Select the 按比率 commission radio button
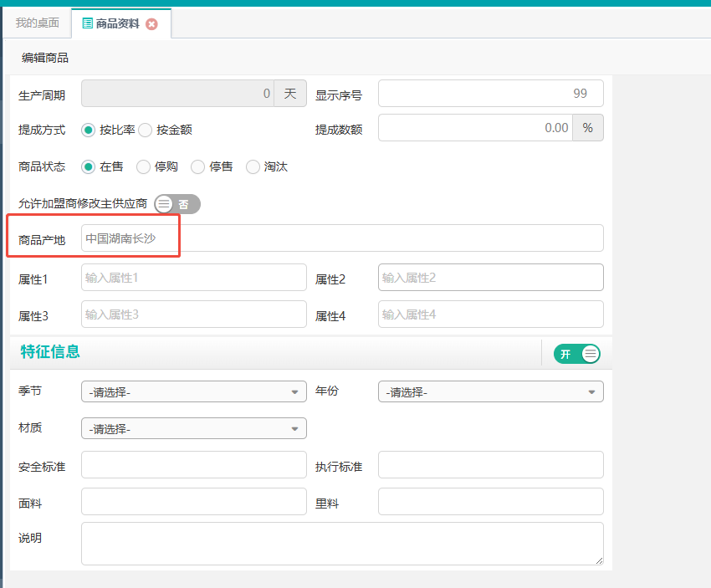Screen dimensions: 711x588 tap(88, 130)
